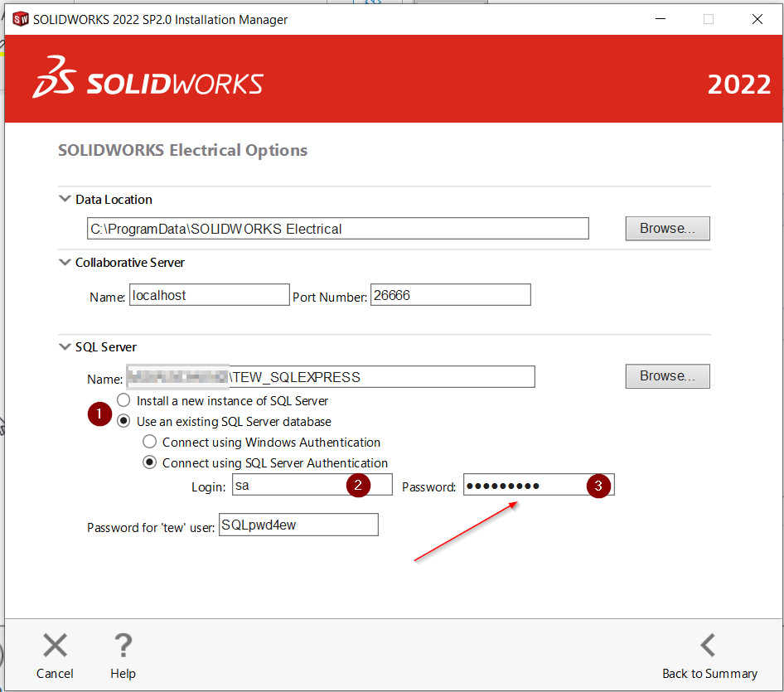Screen dimensions: 784x692
Task: Click the red numbered marker 1
Action: pos(99,414)
